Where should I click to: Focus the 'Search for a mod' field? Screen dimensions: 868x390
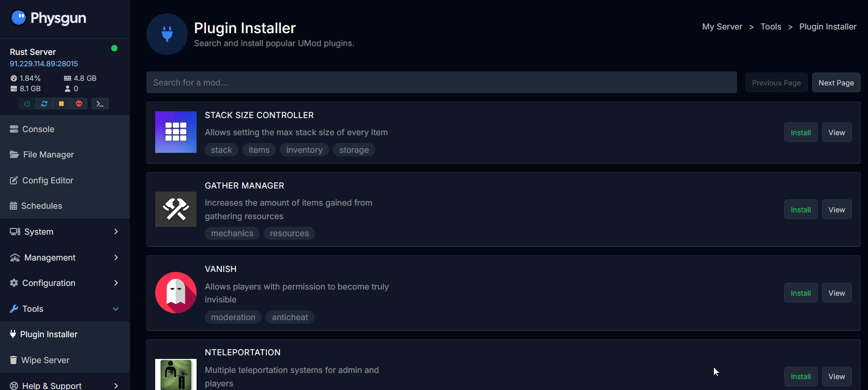441,83
